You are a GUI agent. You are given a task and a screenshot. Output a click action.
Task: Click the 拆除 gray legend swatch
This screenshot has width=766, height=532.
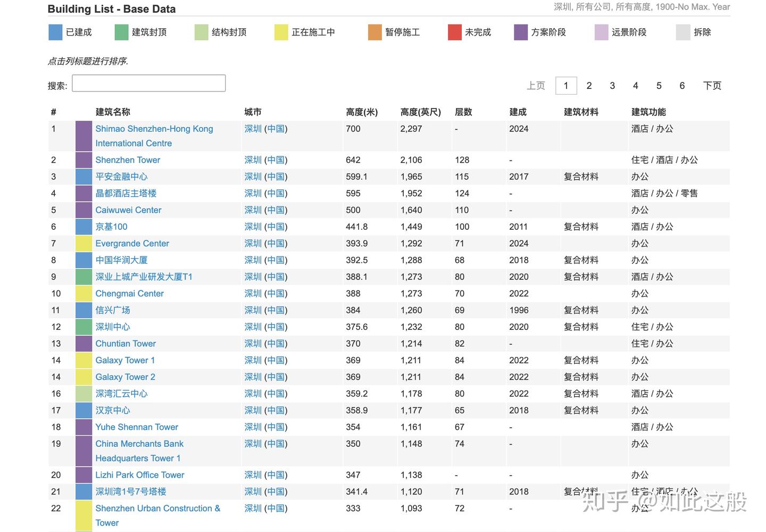click(683, 32)
